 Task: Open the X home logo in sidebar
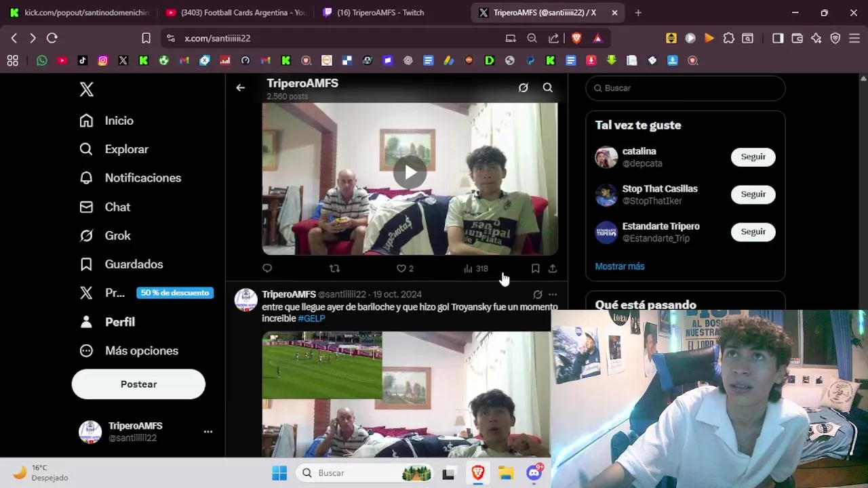point(87,89)
